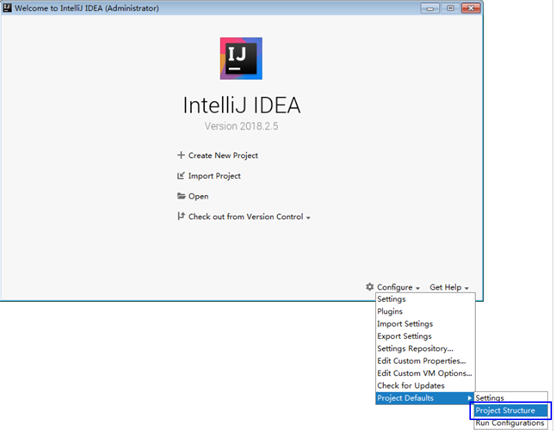This screenshot has height=431, width=554.
Task: Open the Configure dropdown menu
Action: click(x=398, y=287)
